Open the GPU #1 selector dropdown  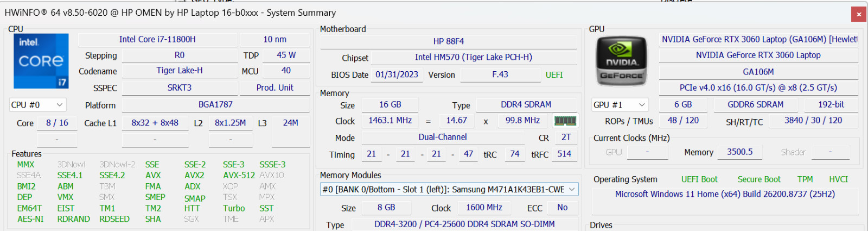click(620, 105)
